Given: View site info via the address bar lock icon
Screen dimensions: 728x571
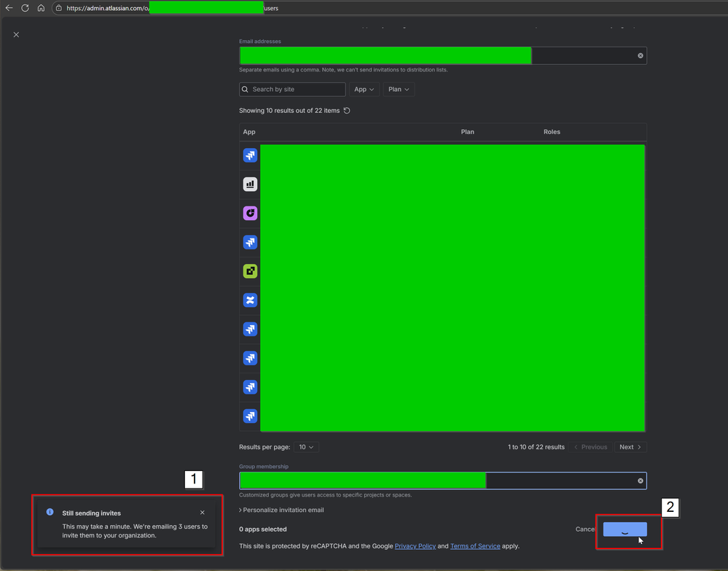Looking at the screenshot, I should click(58, 8).
